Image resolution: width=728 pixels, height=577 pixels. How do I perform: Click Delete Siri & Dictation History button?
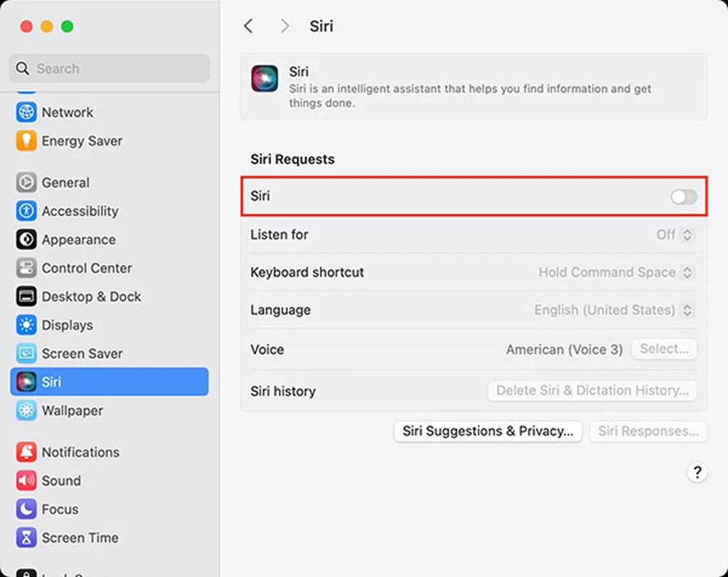click(x=592, y=390)
